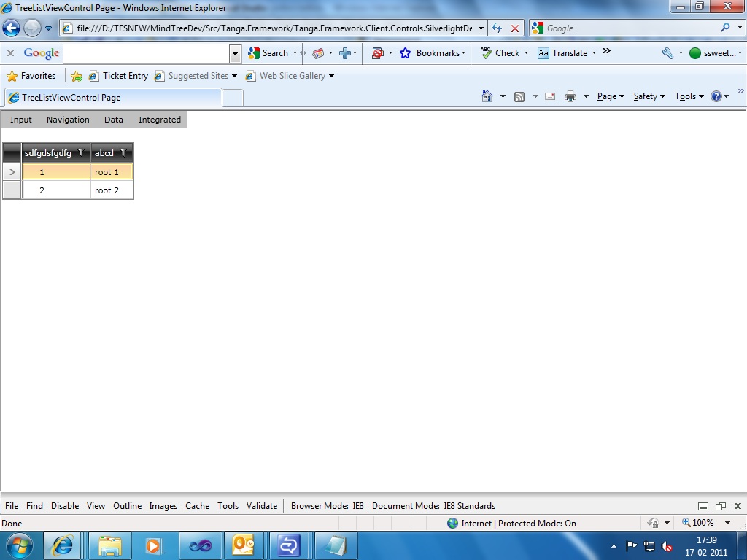Open the Safety menu
The image size is (747, 560).
click(649, 96)
